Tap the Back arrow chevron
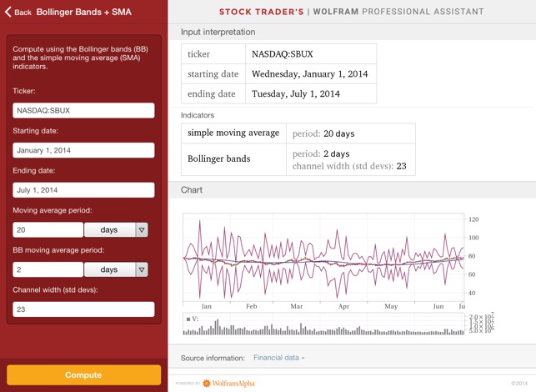536x392 pixels. pyautogui.click(x=8, y=12)
